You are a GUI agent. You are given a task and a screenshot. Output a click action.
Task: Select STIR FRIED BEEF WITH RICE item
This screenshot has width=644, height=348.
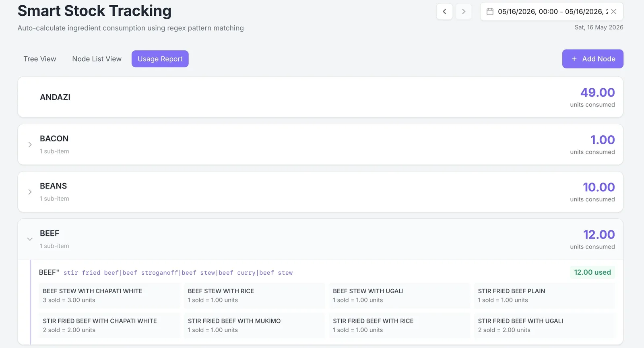click(x=399, y=325)
